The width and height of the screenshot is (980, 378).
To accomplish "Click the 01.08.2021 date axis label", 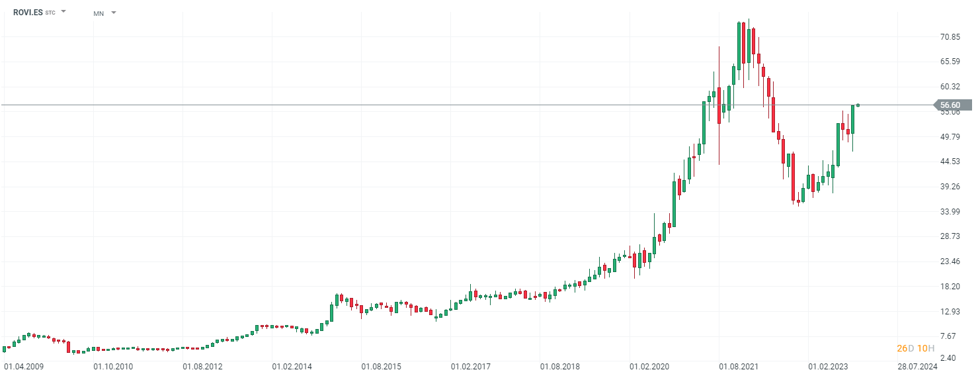I will coord(739,366).
